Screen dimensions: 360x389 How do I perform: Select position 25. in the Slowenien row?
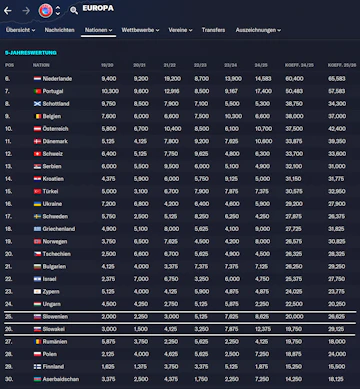(x=8, y=317)
